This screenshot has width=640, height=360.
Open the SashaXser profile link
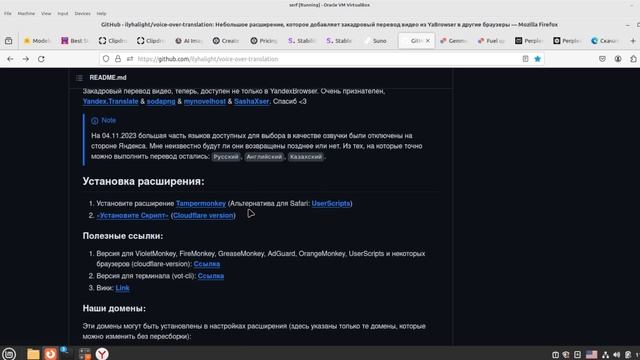click(x=251, y=101)
